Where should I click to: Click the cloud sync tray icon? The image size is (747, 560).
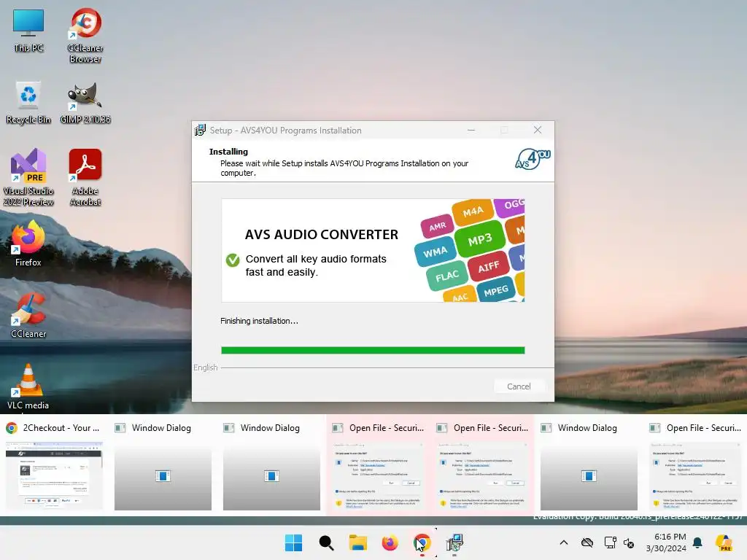tap(587, 542)
